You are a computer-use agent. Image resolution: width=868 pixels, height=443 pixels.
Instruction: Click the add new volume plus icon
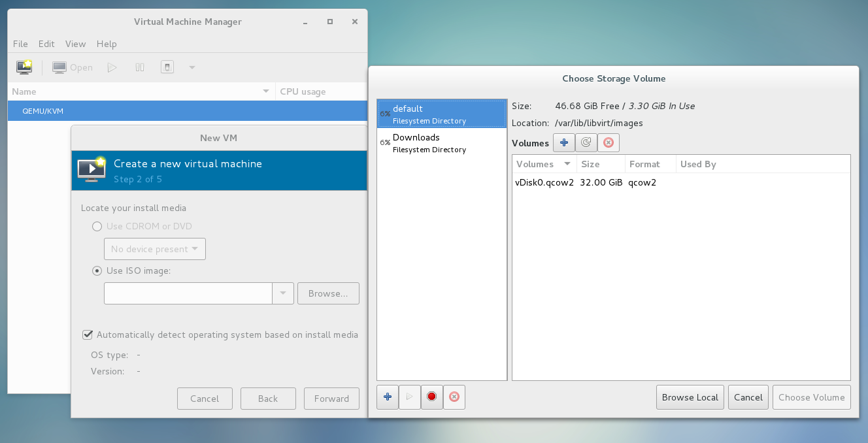pyautogui.click(x=564, y=142)
